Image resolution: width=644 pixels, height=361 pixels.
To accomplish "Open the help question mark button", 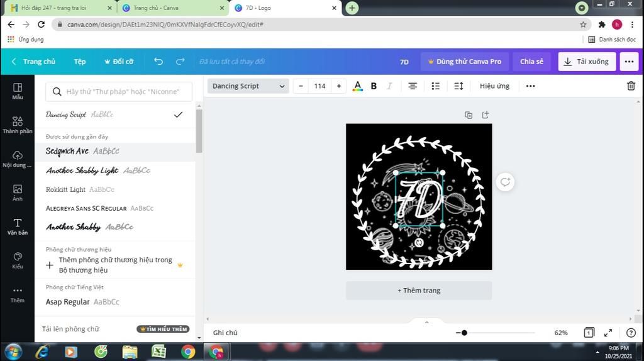I will (x=631, y=333).
